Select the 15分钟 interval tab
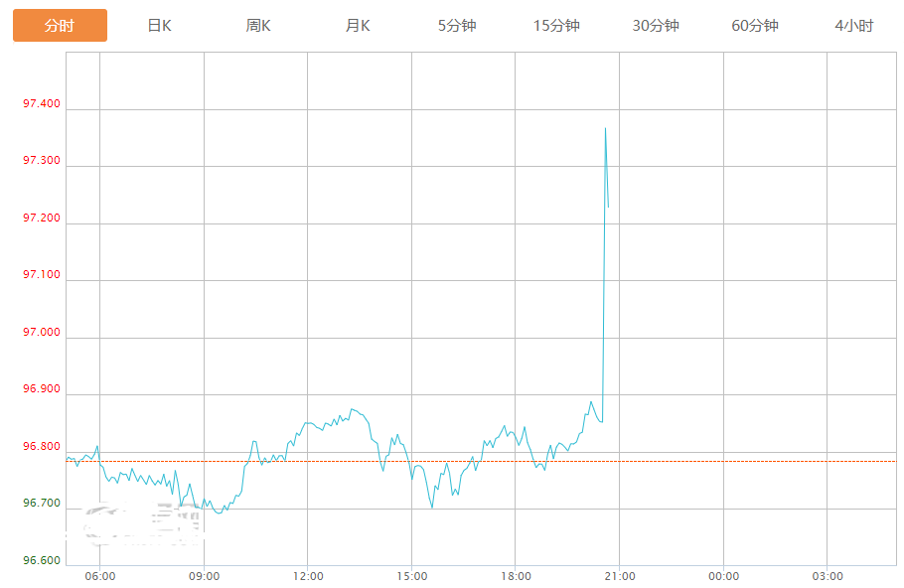904x588 pixels. (x=556, y=26)
